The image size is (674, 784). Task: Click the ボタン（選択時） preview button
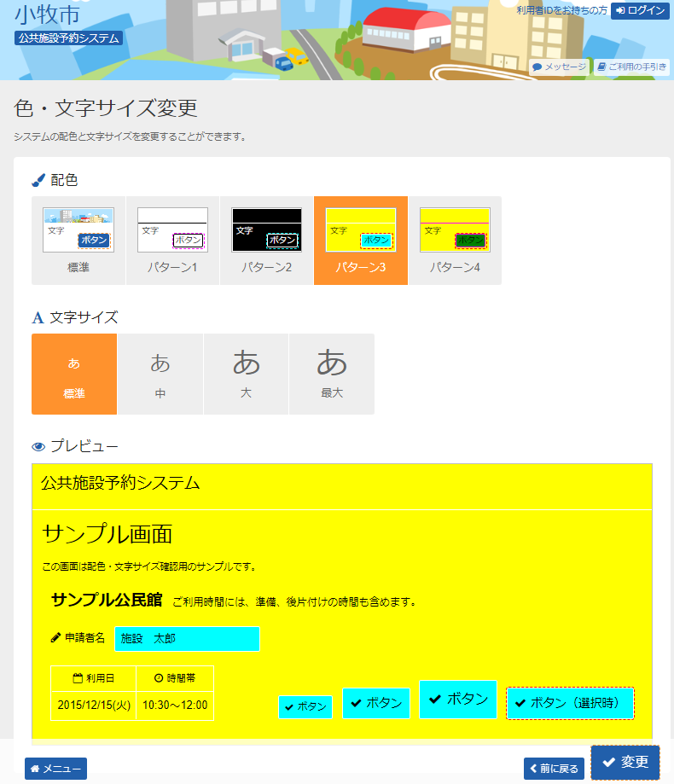570,703
